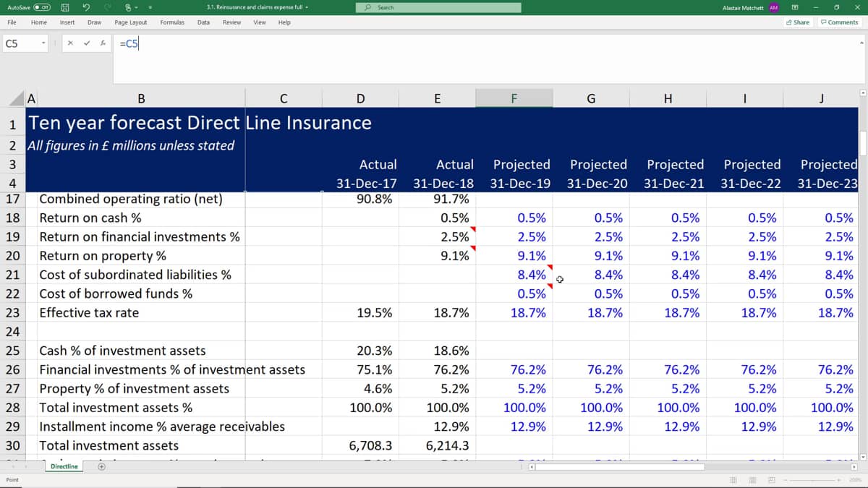
Task: Open Ribbon Display Options icon
Action: (x=794, y=7)
